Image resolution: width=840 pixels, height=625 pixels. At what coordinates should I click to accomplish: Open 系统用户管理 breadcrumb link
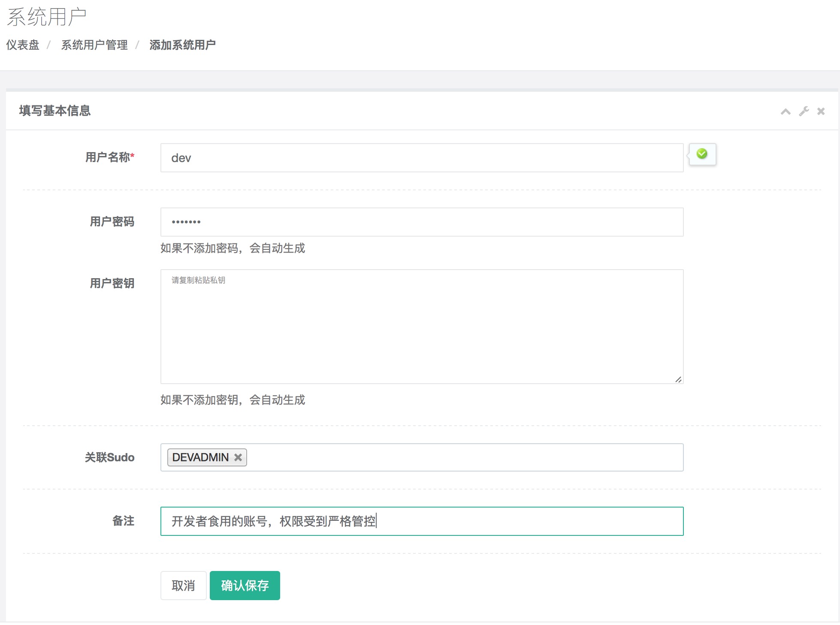[x=94, y=45]
